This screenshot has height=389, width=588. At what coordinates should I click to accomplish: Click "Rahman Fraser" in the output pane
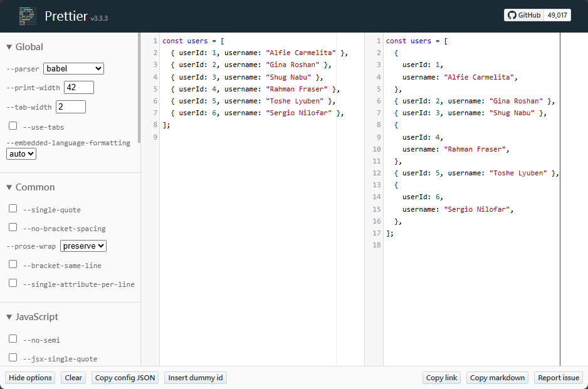tap(475, 149)
